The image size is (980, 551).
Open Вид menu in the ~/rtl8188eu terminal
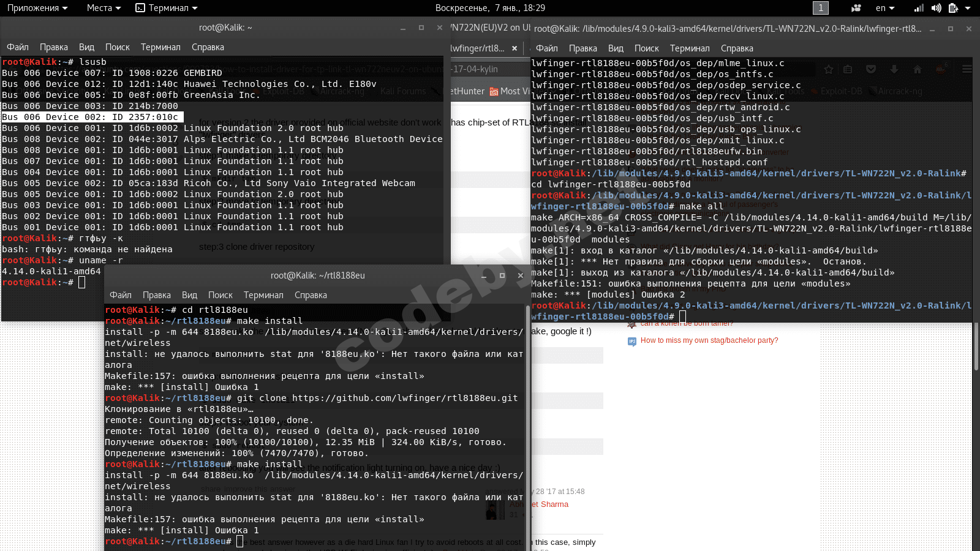(189, 295)
